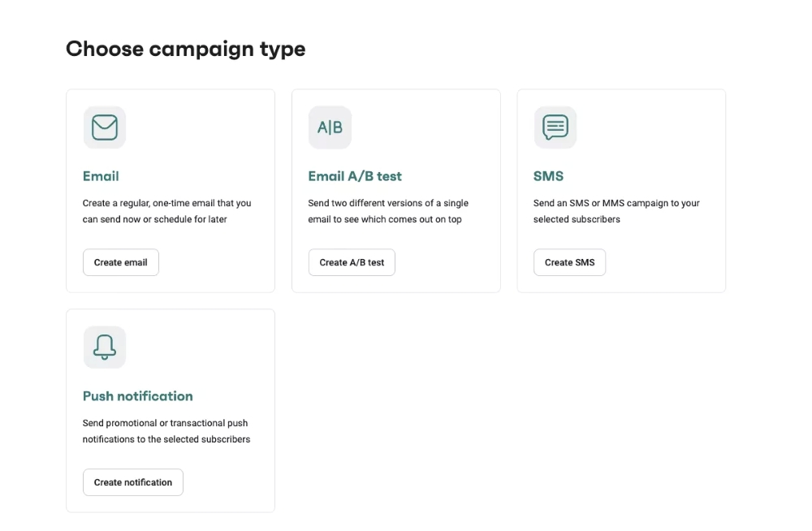Image resolution: width=812 pixels, height=531 pixels.
Task: Click the bell icon for Push notification
Action: (104, 347)
